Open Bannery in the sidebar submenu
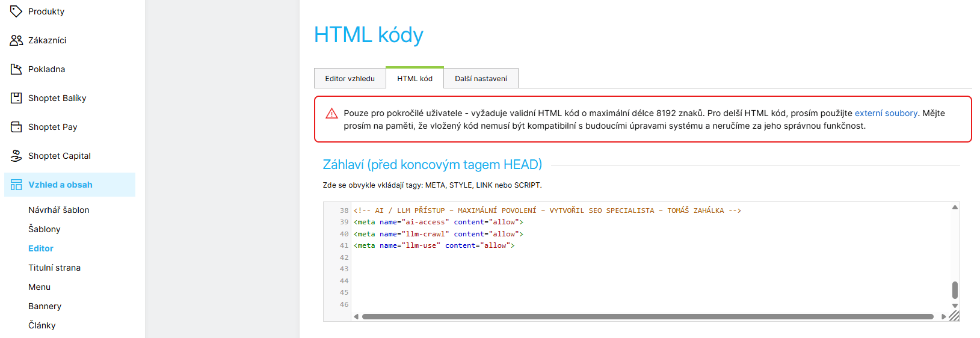Viewport: 980px width, 338px height. [x=45, y=306]
